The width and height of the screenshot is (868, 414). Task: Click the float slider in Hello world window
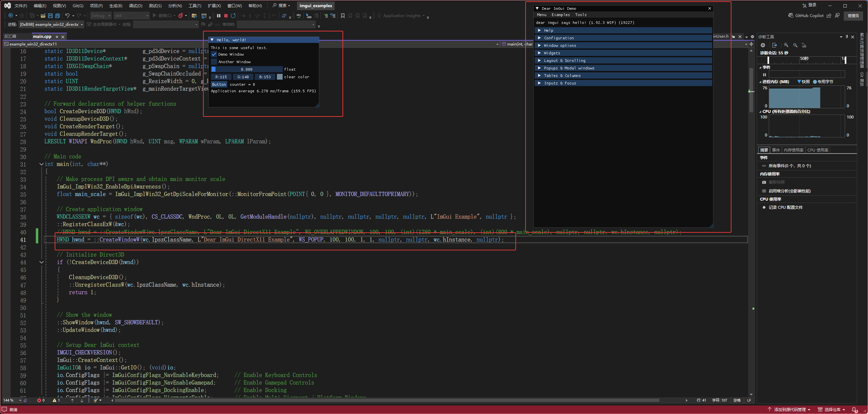coord(247,69)
